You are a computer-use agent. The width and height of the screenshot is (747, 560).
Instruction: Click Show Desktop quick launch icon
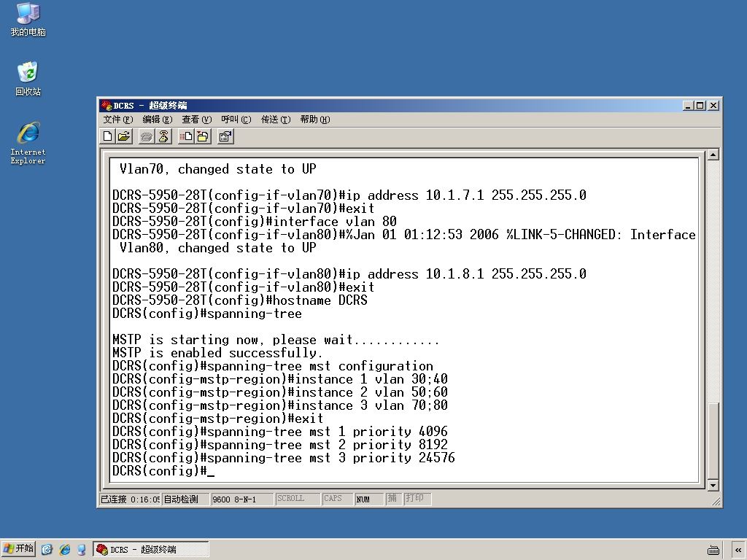(47, 550)
